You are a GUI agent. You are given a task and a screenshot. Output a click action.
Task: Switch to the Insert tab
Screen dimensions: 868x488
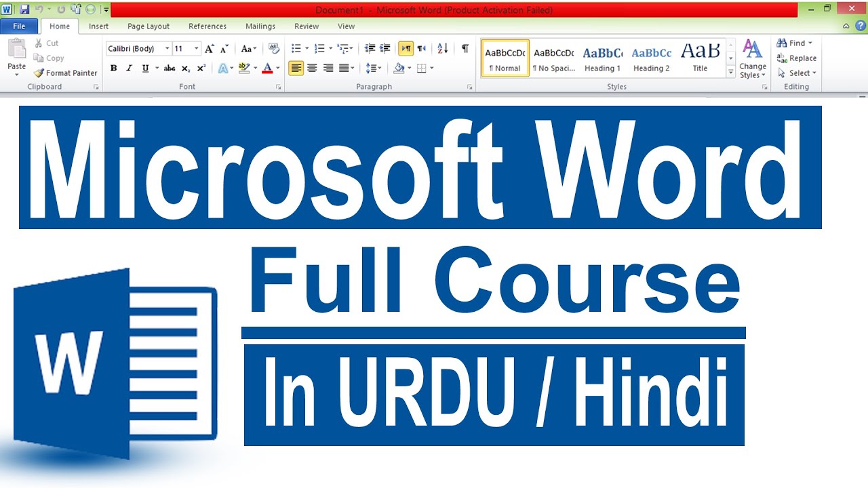(98, 26)
